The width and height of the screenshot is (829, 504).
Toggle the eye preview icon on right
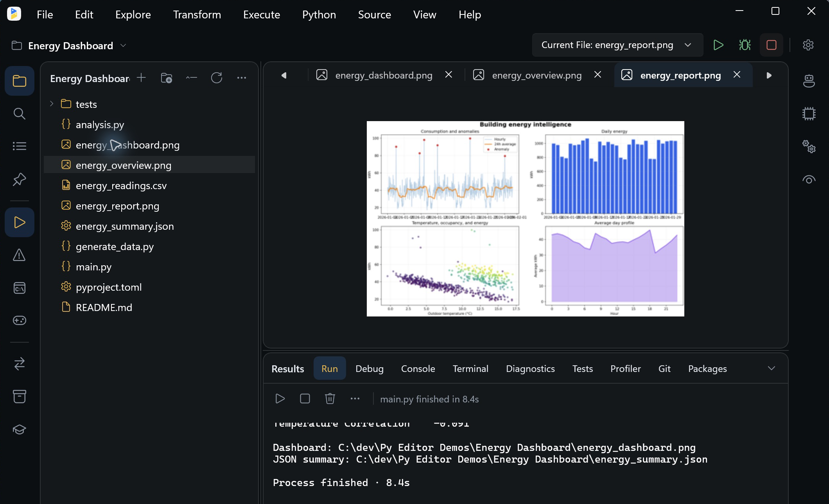(809, 180)
